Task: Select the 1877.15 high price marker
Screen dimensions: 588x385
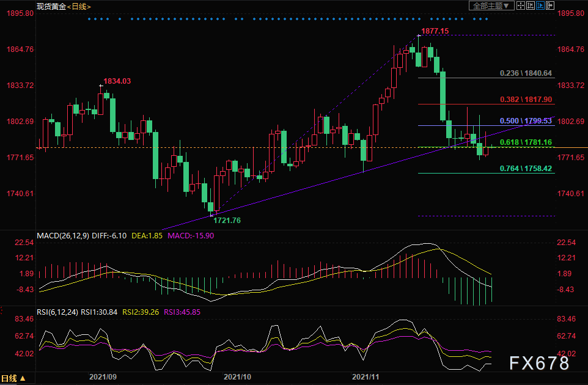Action: coord(435,31)
